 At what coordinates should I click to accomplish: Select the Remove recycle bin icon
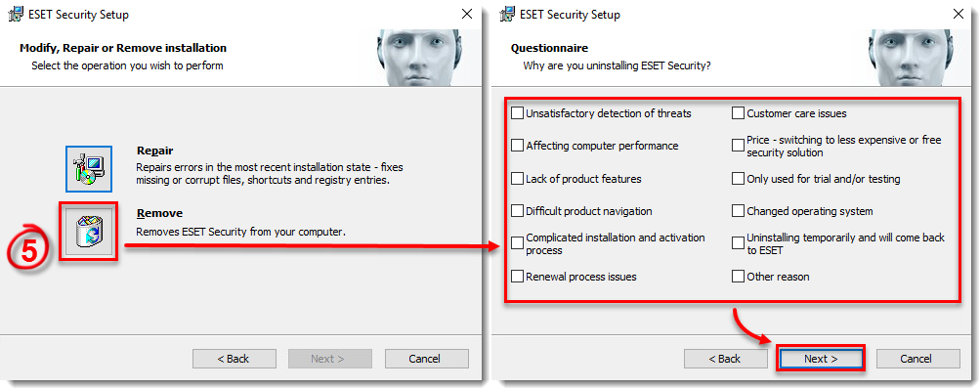pyautogui.click(x=89, y=231)
